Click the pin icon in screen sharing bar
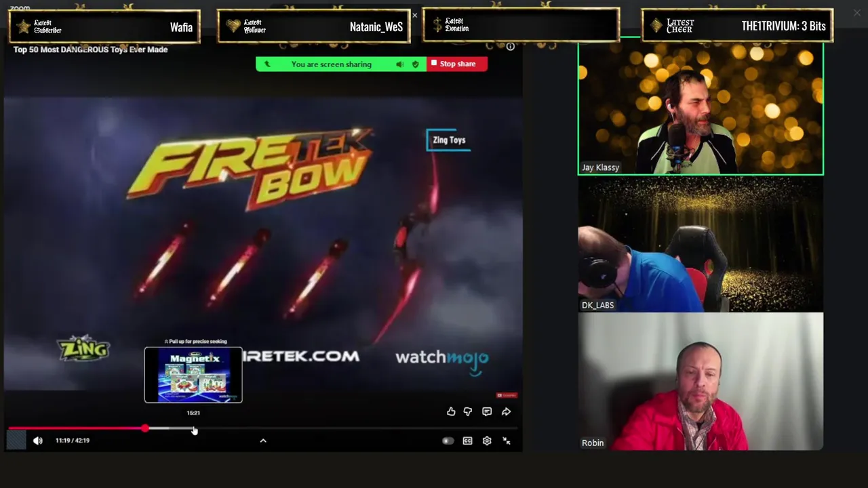 [267, 64]
